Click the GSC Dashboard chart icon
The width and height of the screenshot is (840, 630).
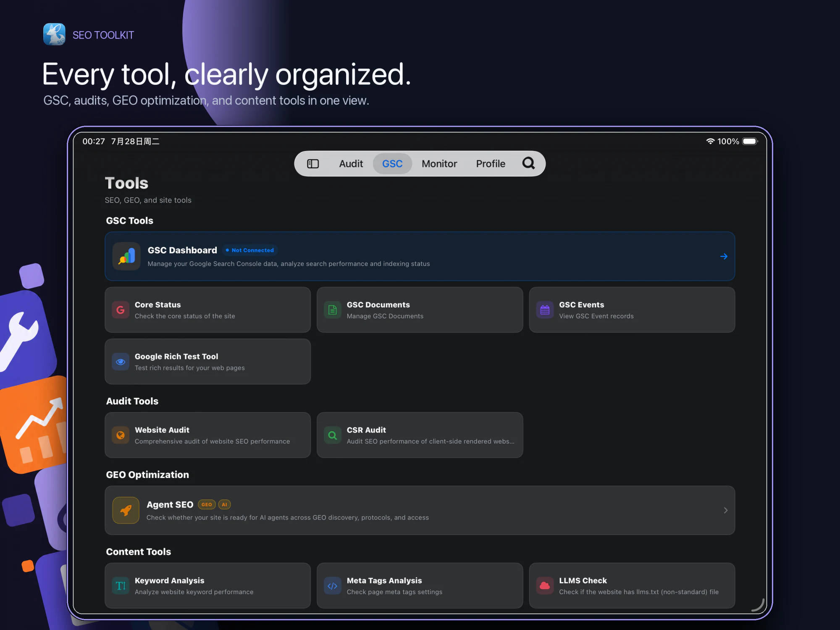tap(126, 256)
